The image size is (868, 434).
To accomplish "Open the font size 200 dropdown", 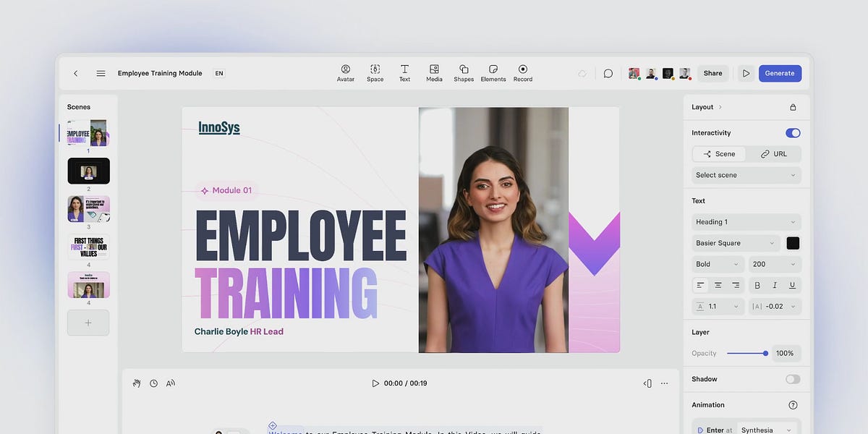I will pos(775,264).
